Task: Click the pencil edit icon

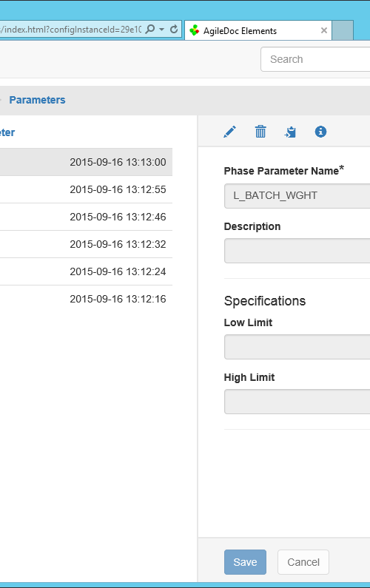Action: (229, 132)
